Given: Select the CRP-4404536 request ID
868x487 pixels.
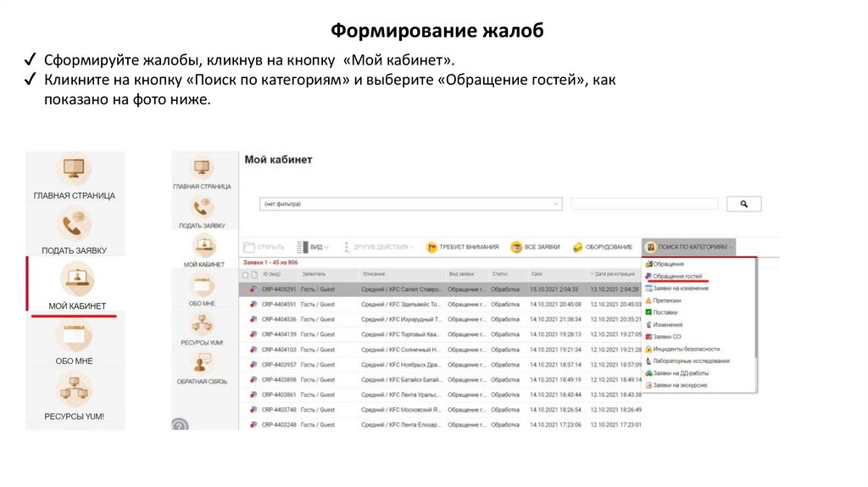Looking at the screenshot, I should [279, 320].
